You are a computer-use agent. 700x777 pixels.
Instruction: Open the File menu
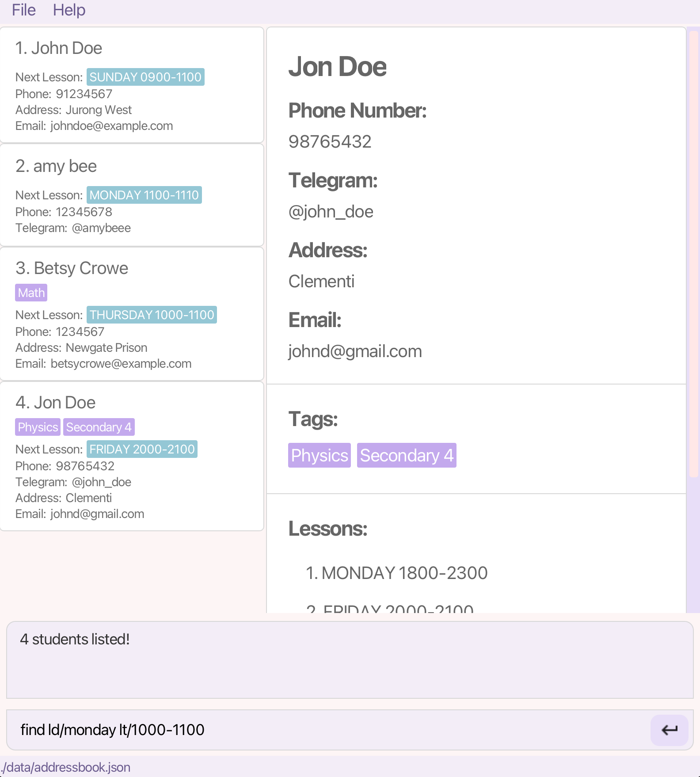24,10
